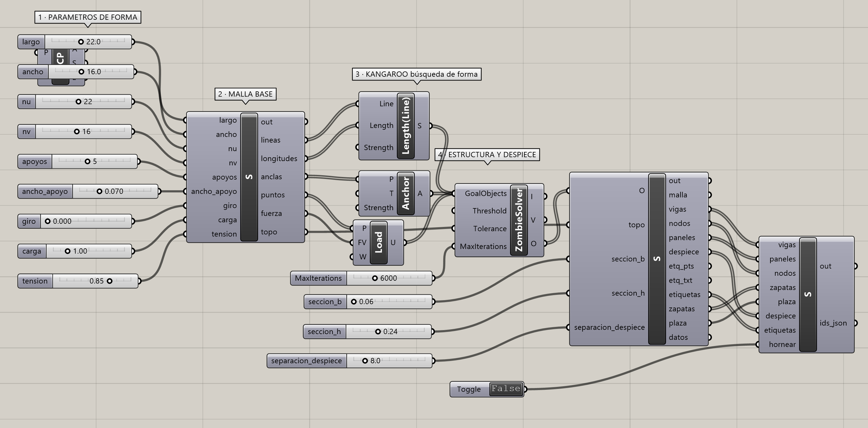Click the separacion_despiece slider knob at 8.0
This screenshot has width=868, height=428.
[x=365, y=361]
